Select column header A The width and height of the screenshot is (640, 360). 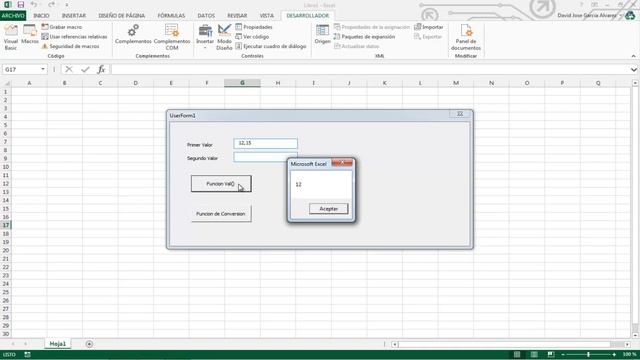click(29, 83)
